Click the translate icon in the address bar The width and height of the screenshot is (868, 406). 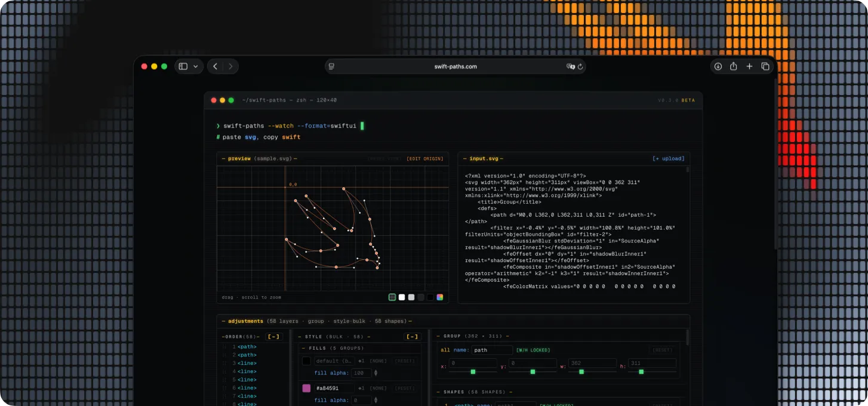tap(570, 66)
